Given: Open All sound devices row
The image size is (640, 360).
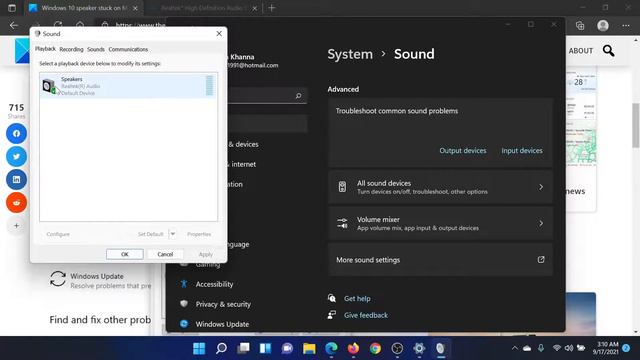Looking at the screenshot, I should click(x=440, y=187).
